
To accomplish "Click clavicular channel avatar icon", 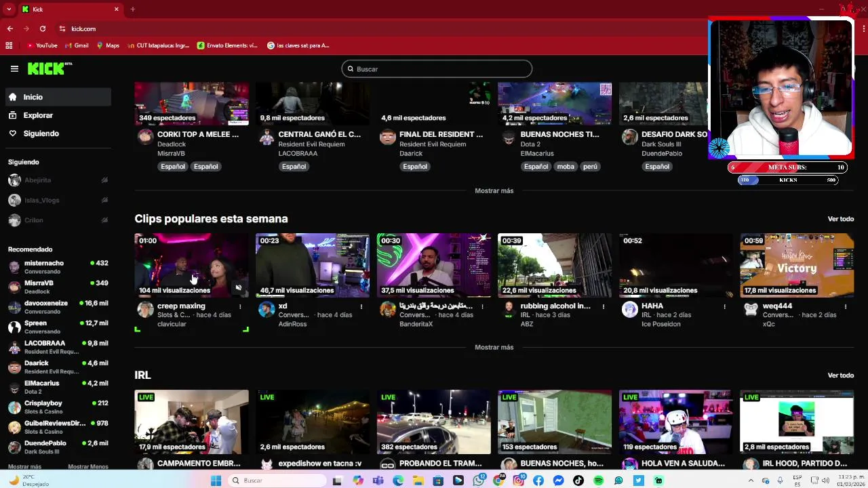I will pos(145,310).
